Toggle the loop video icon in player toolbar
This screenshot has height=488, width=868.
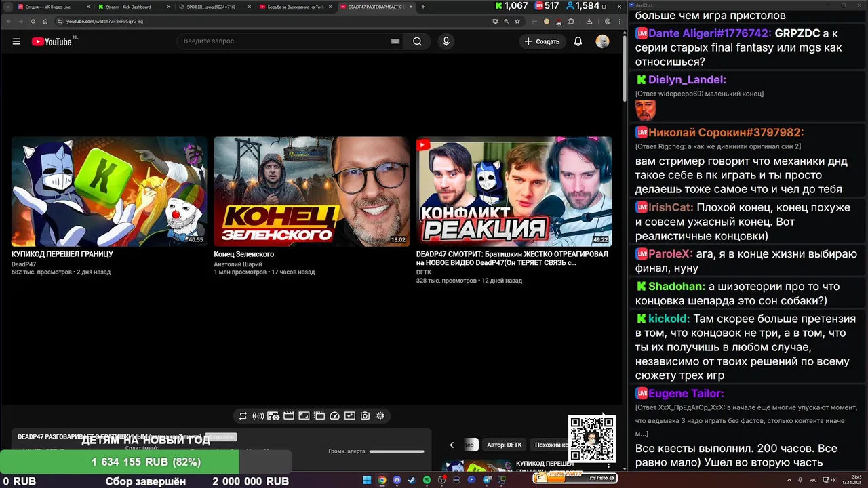tap(243, 416)
